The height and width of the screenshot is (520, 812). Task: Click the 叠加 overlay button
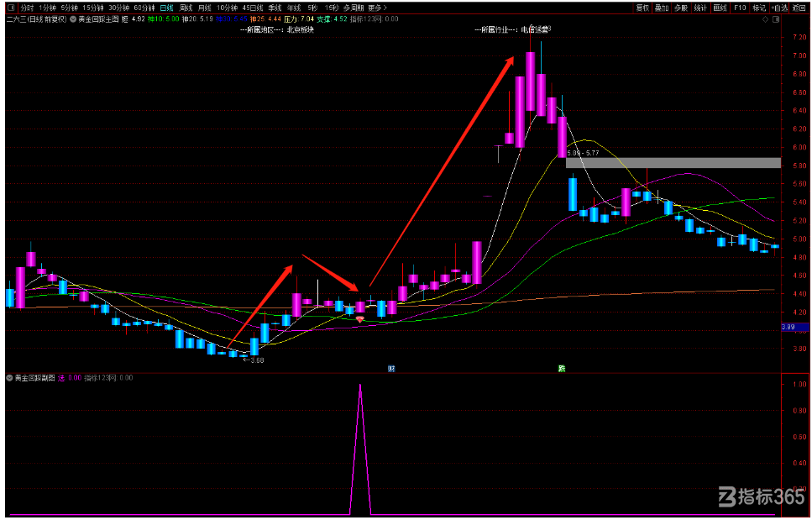pos(662,8)
